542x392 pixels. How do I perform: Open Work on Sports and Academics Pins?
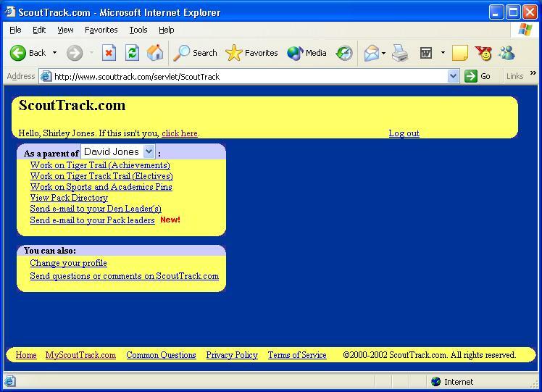pyautogui.click(x=101, y=187)
